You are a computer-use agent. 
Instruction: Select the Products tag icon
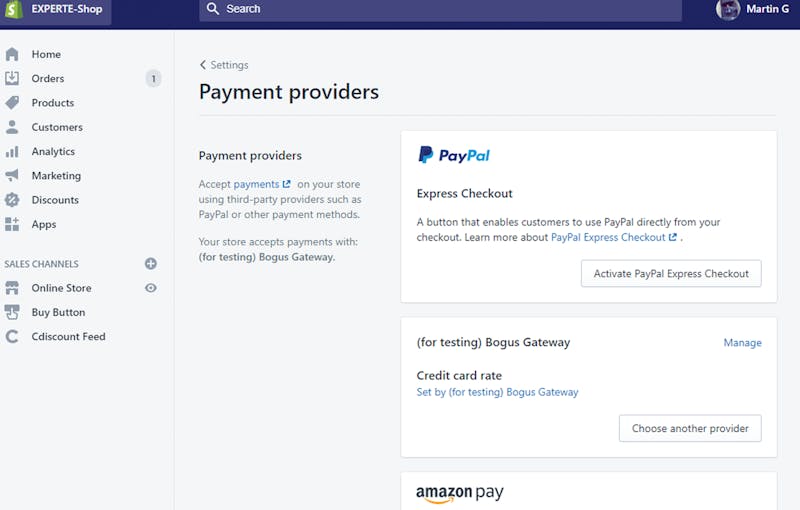(12, 103)
